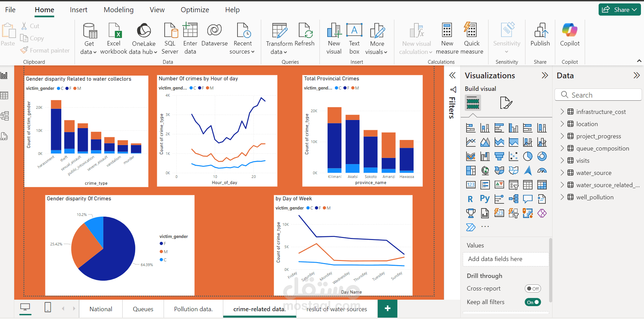Open the Optimize ribbon tab

pyautogui.click(x=195, y=10)
